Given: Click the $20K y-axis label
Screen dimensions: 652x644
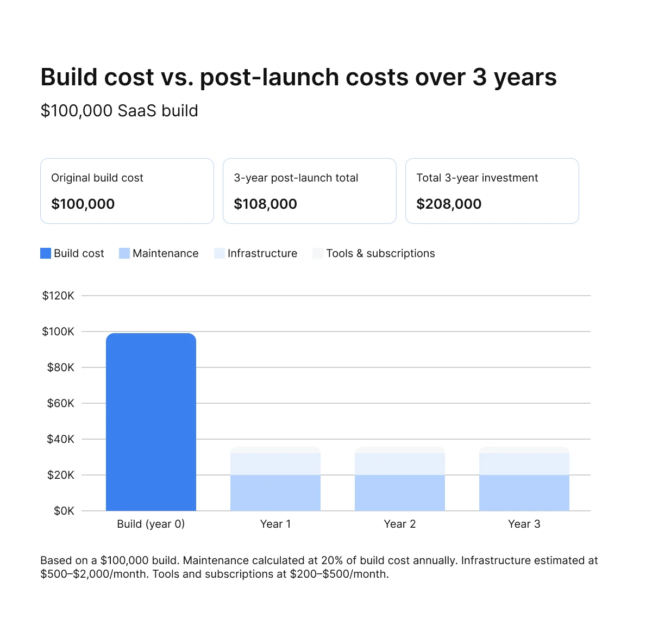Looking at the screenshot, I should click(x=61, y=475).
